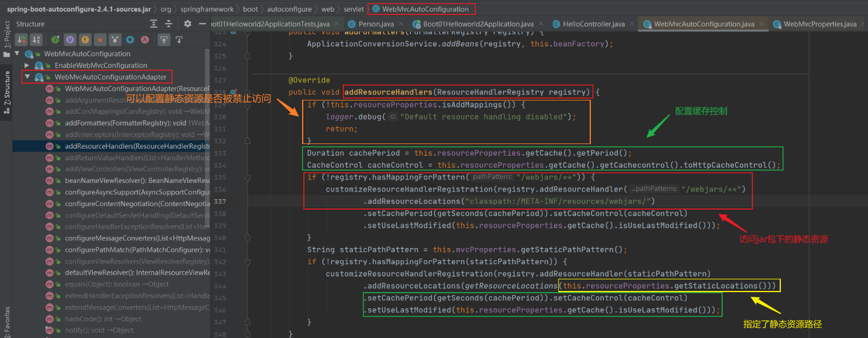Click method icon beside addFormatters in Structure
Screen dimensions: 868x338
click(49, 123)
